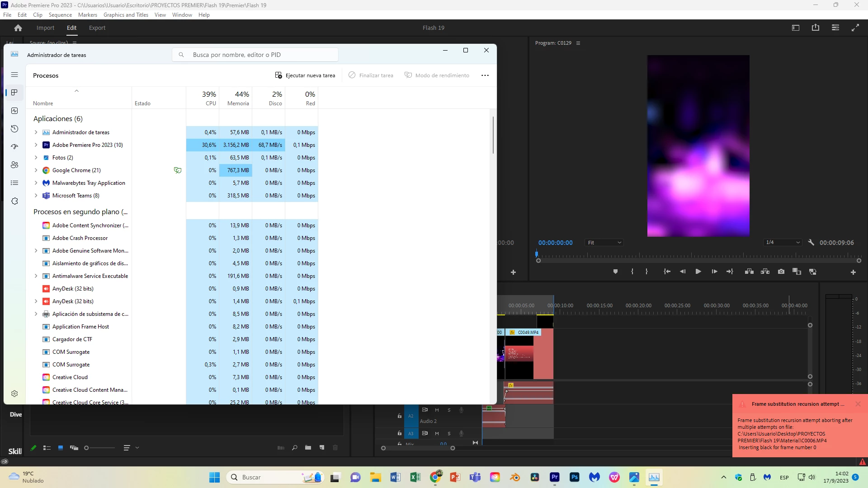Open Task Manager performance tab icon
This screenshot has height=488, width=868.
tap(14, 111)
